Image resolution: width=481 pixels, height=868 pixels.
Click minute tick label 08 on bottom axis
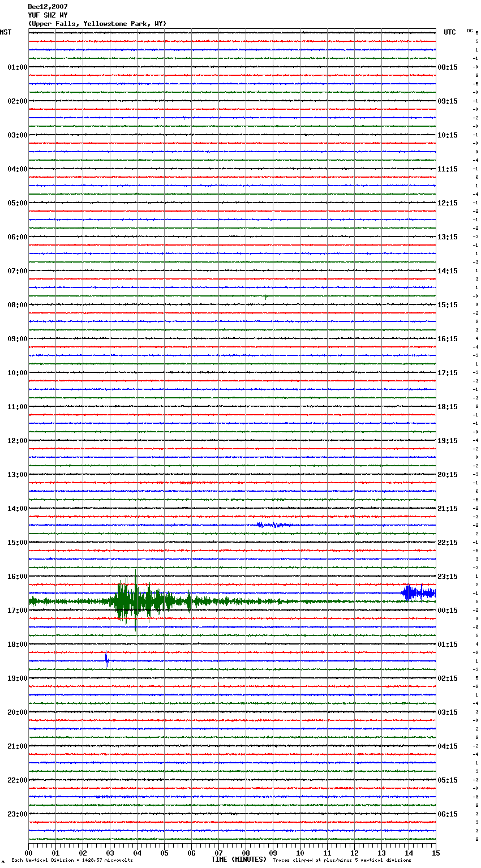246,853
